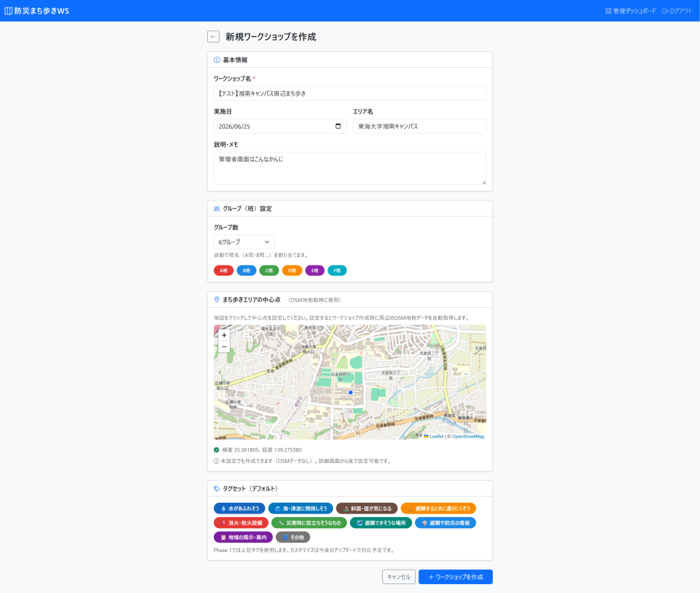Click the 防災まち歩きWS logo
Screen dimensions: 700x593
pyautogui.click(x=37, y=11)
